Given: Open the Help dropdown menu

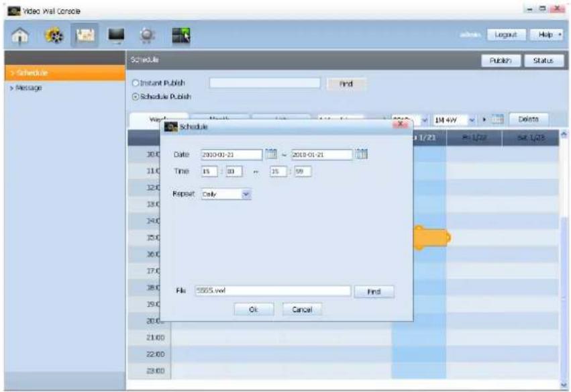Looking at the screenshot, I should [546, 35].
